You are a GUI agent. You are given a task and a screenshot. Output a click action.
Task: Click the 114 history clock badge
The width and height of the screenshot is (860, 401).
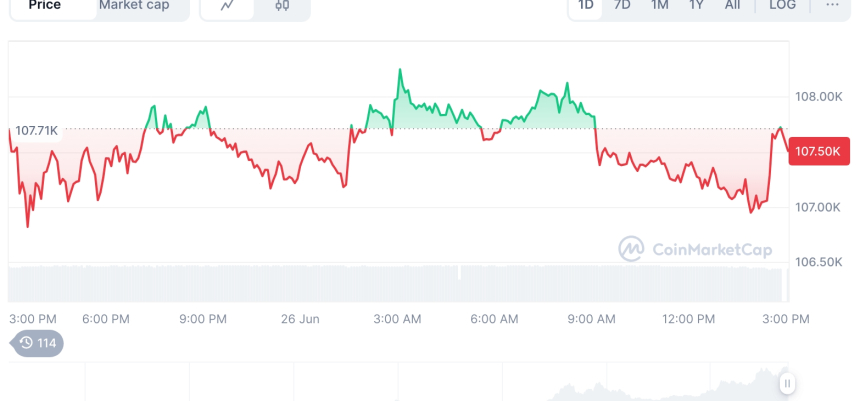(38, 344)
